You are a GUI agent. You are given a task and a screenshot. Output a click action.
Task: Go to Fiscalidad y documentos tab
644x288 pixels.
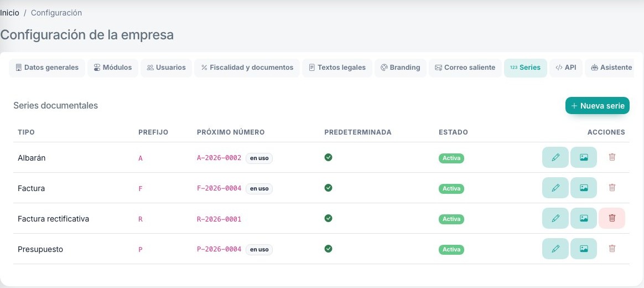247,68
